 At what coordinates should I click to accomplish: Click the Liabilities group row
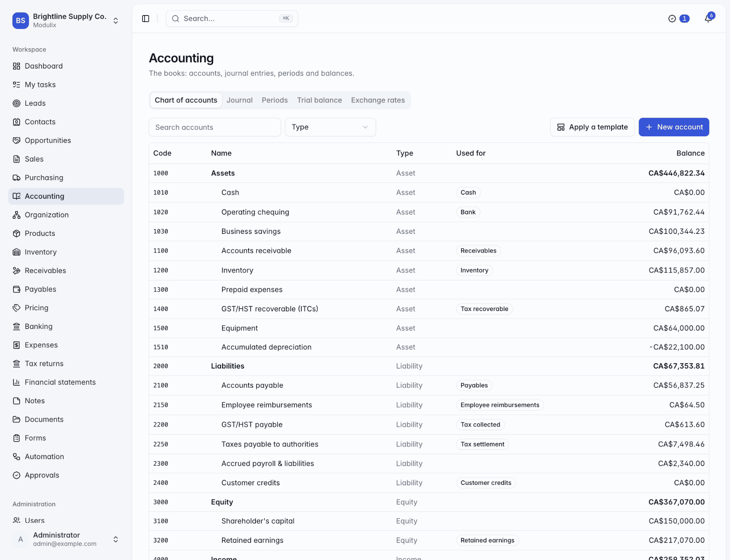(429, 366)
